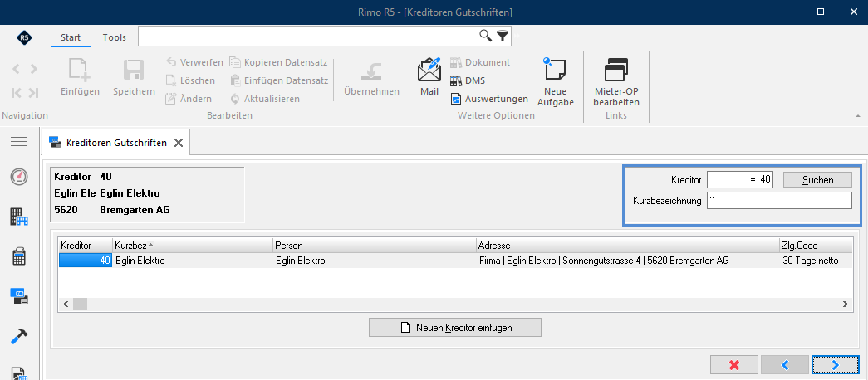This screenshot has width=868, height=380.
Task: Select Kreditor cell 40 in the table
Action: tap(86, 261)
